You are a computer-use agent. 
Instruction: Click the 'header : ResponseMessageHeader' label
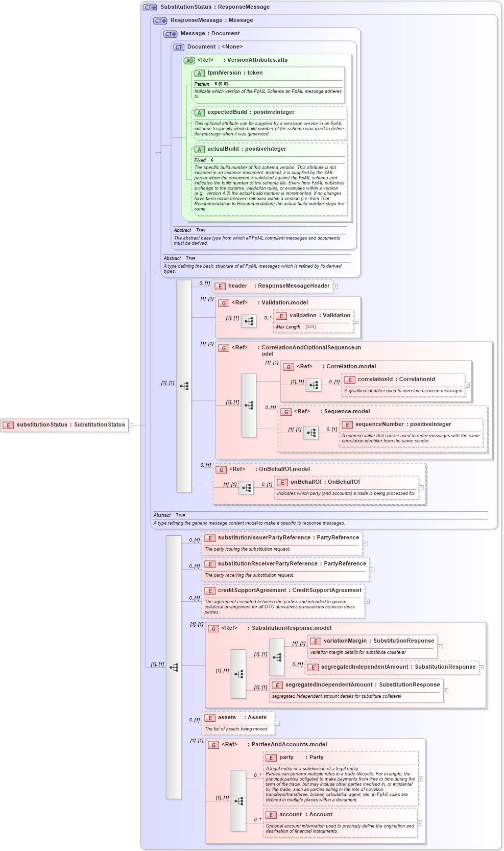(x=279, y=286)
